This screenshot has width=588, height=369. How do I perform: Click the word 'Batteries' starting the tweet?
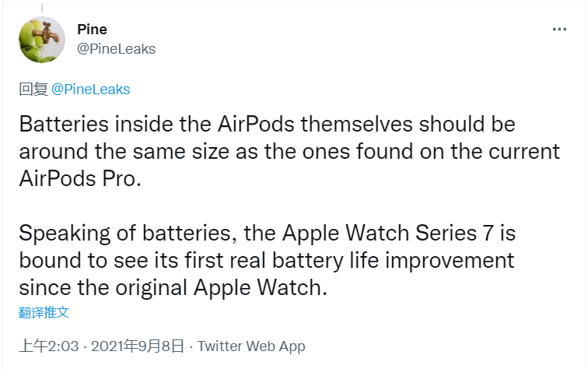[61, 125]
